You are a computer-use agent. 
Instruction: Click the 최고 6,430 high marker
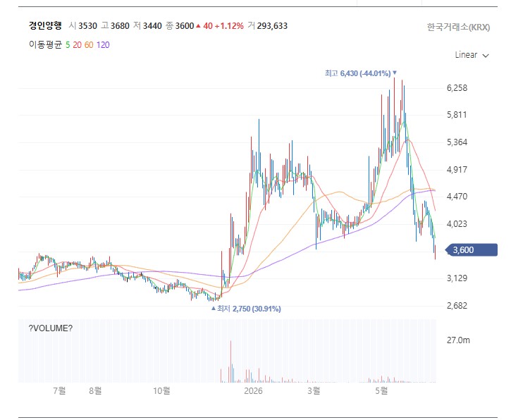pyautogui.click(x=361, y=73)
